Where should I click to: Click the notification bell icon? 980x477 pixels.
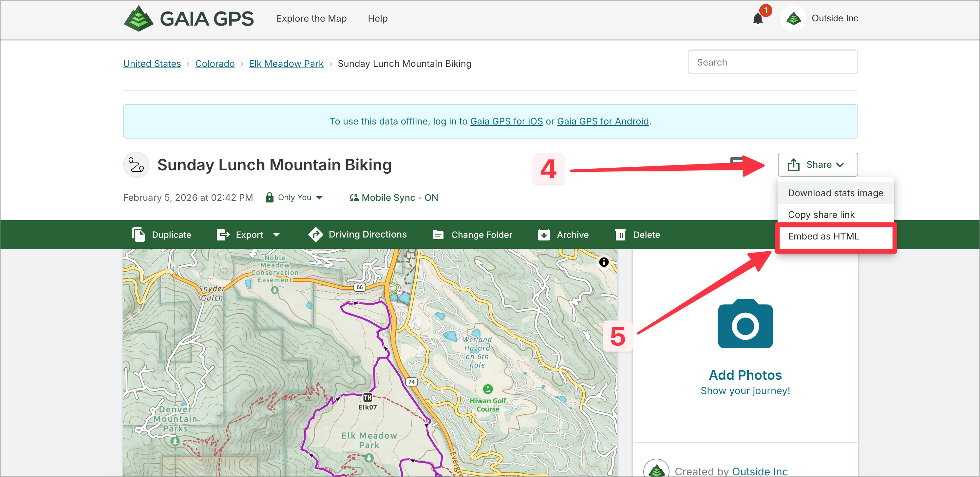pos(758,19)
